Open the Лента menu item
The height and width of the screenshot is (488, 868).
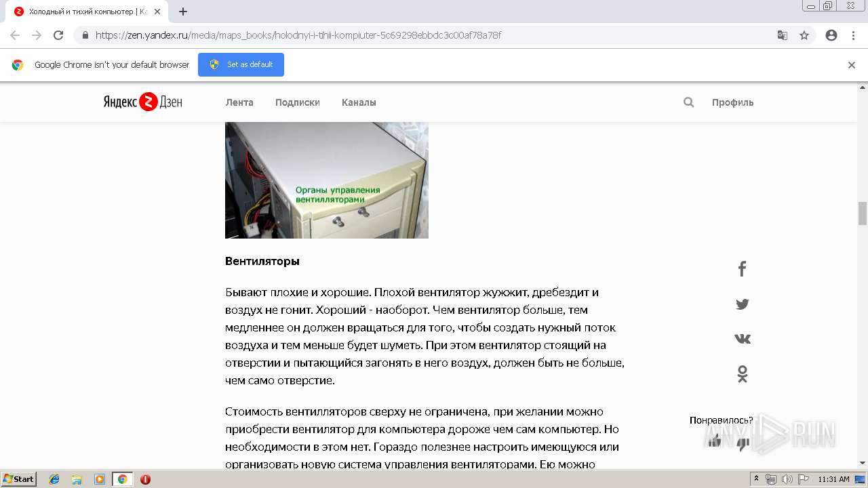pos(239,102)
